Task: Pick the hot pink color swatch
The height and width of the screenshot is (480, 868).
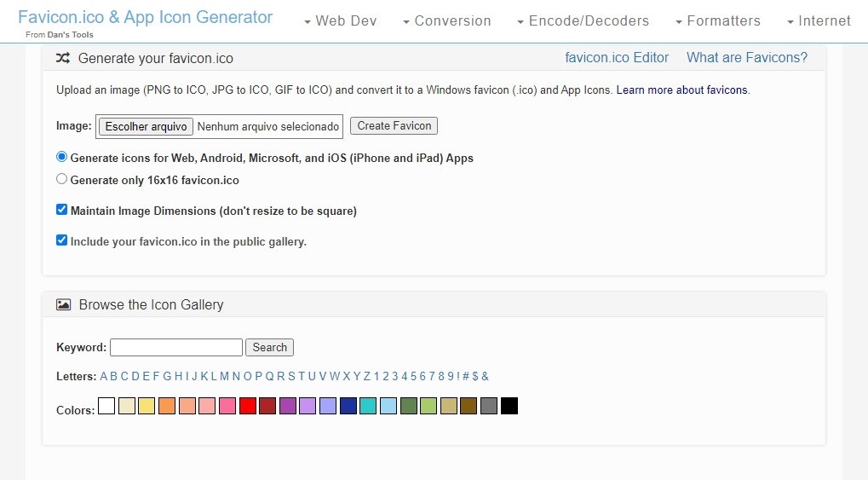Action: (x=227, y=406)
